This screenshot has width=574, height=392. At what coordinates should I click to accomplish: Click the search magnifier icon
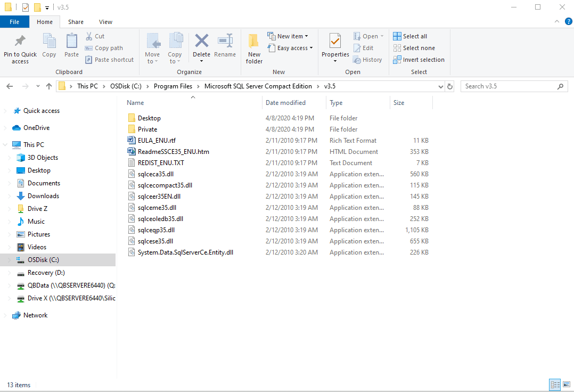[x=560, y=86]
